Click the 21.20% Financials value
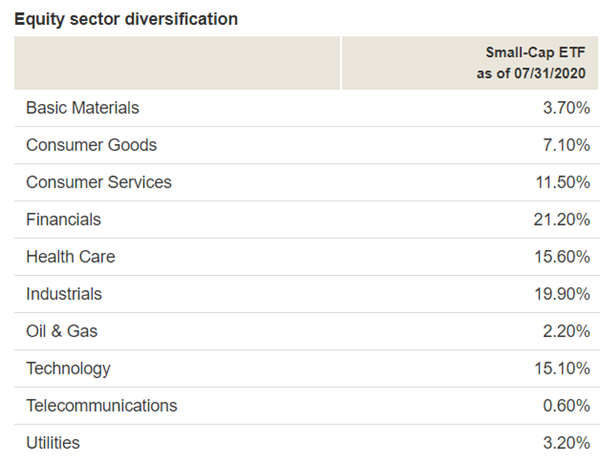Viewport: 600px width, 463px height. tap(559, 219)
